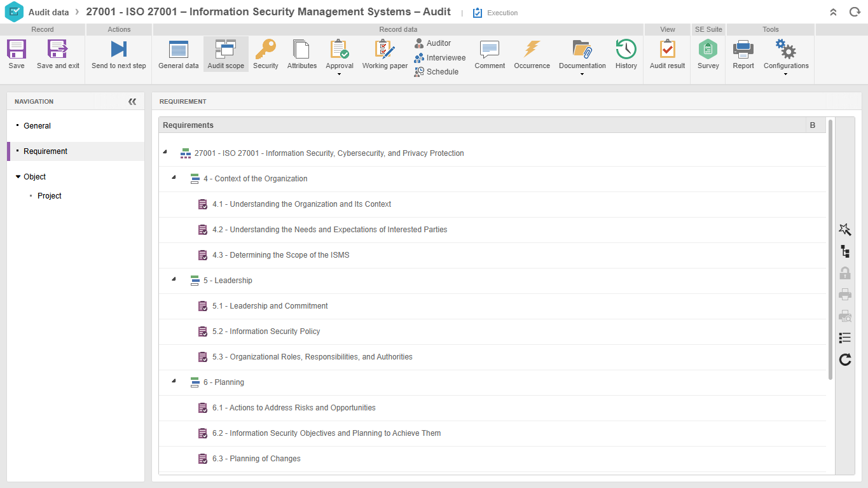Select Object in navigation

(35, 177)
